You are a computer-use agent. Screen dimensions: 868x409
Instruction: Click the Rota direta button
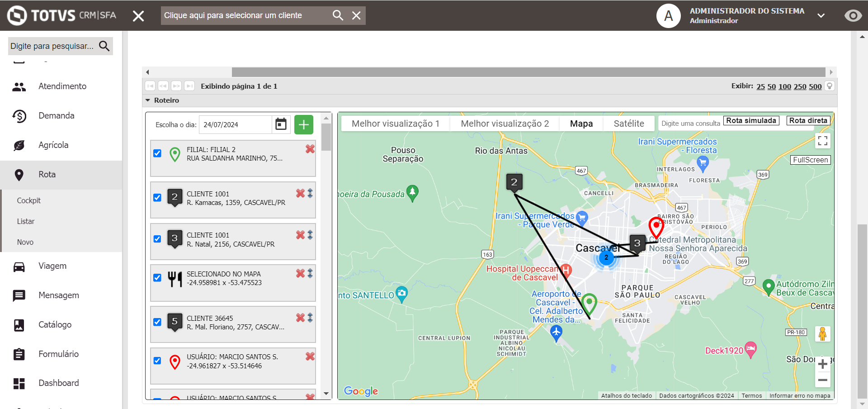click(x=808, y=121)
